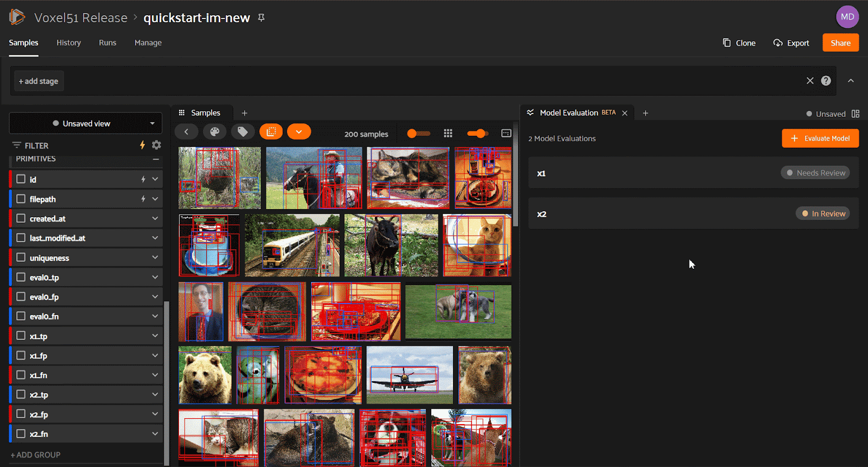
Task: Open the airplane sample thumbnail
Action: [410, 375]
